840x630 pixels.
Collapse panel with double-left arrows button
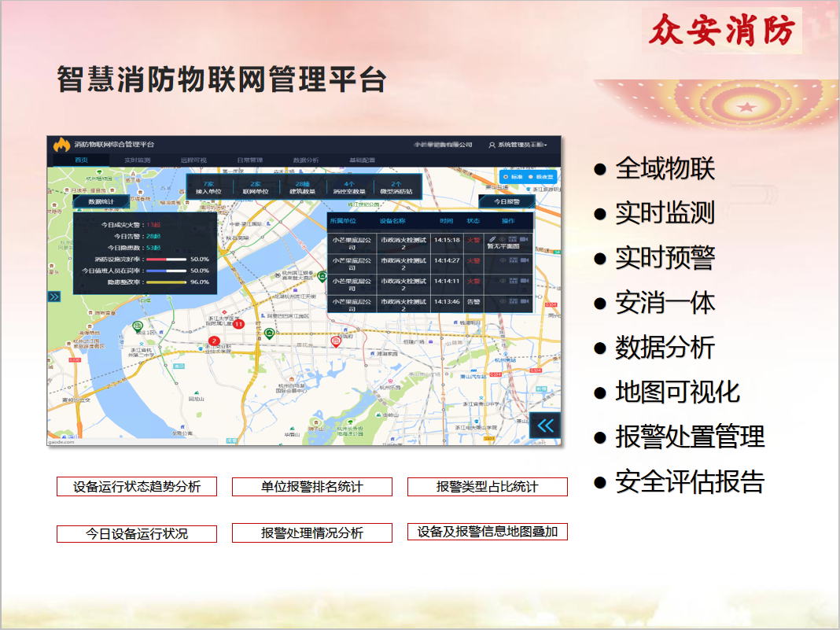pos(545,426)
